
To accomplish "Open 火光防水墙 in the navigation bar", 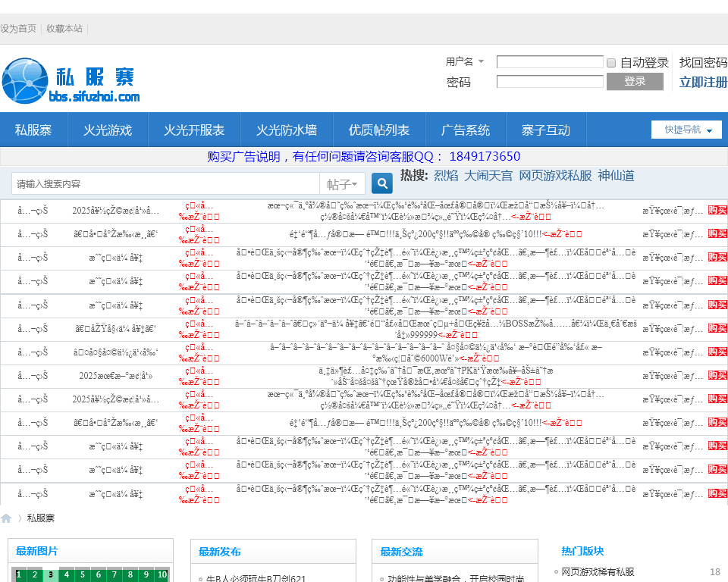I will tap(287, 130).
